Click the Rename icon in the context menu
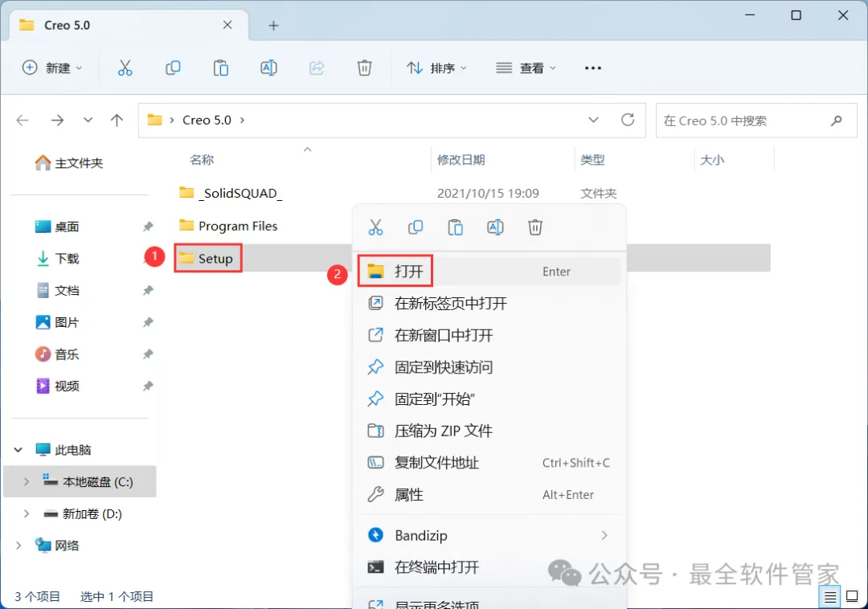 [495, 227]
